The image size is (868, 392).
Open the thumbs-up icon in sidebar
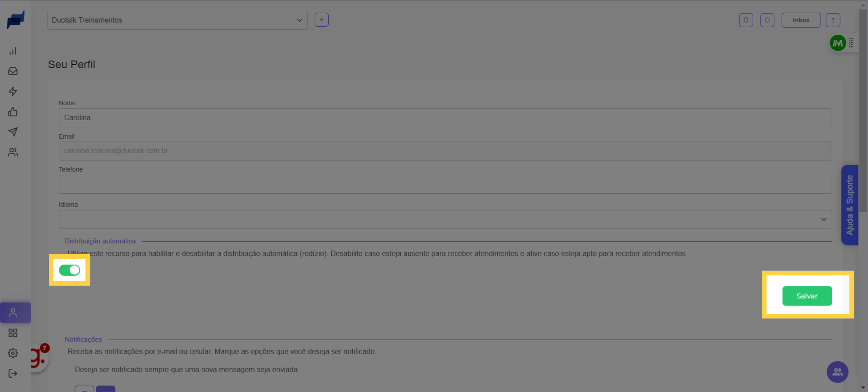pos(13,112)
